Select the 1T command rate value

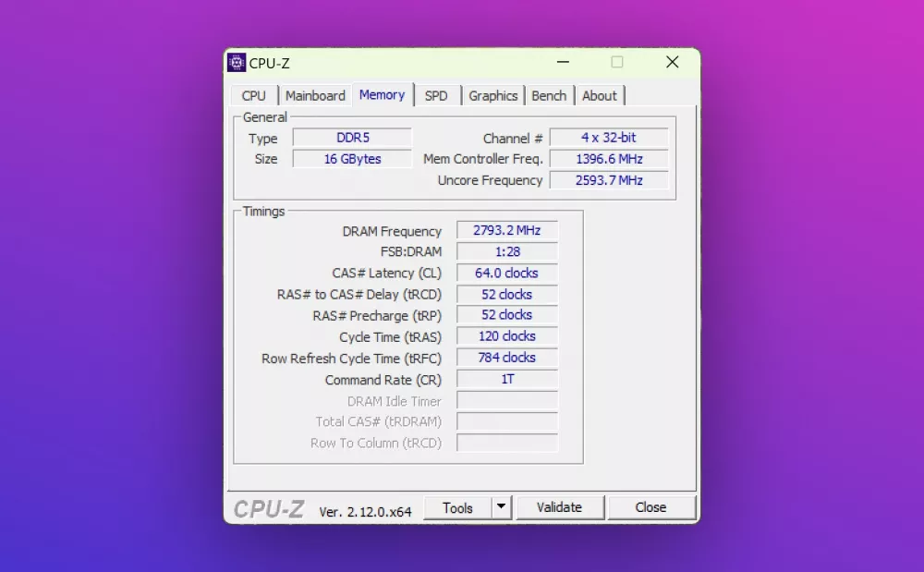pyautogui.click(x=506, y=379)
